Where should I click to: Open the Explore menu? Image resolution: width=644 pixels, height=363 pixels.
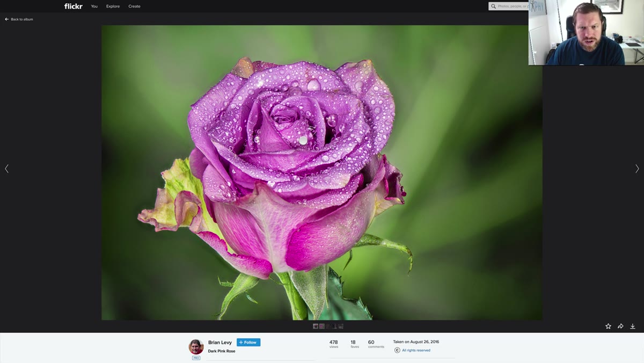pos(113,6)
